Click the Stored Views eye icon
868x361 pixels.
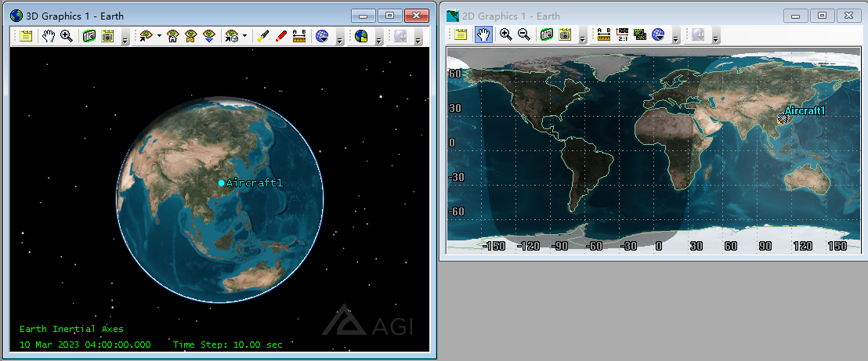(x=231, y=37)
